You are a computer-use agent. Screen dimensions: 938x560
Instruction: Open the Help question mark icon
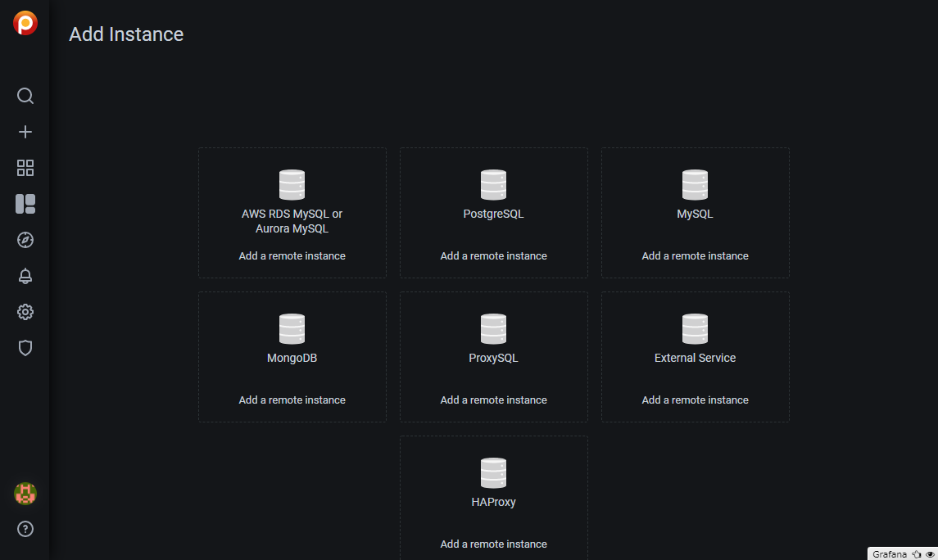pyautogui.click(x=25, y=529)
